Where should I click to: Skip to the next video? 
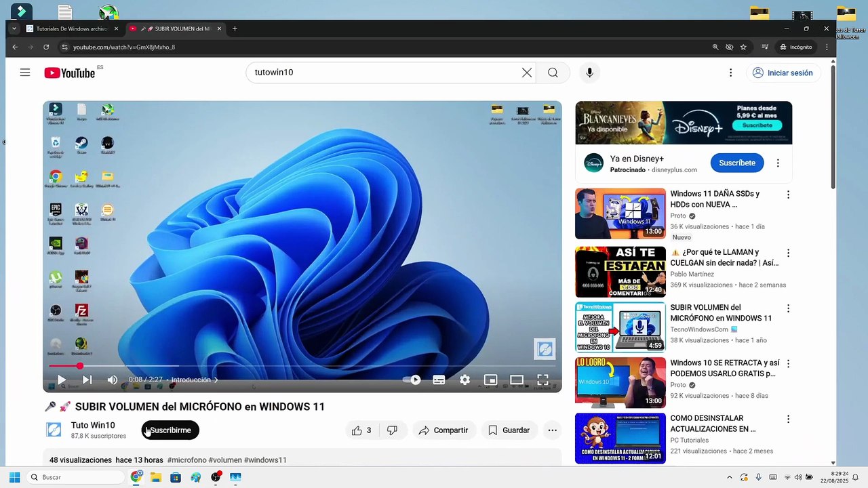[x=87, y=380]
